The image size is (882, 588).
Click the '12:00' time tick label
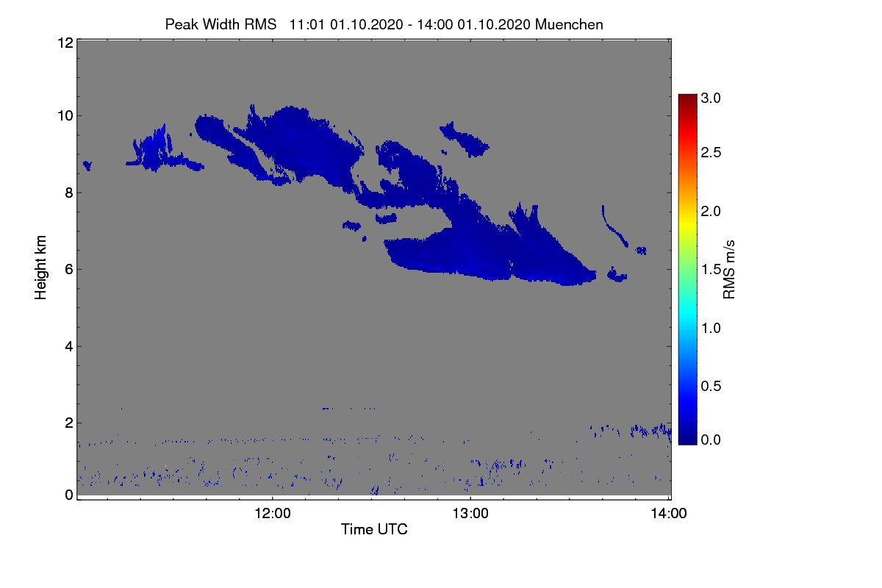click(272, 514)
